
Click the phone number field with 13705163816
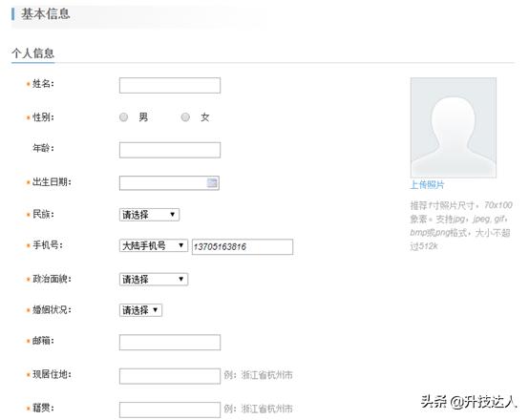point(243,246)
